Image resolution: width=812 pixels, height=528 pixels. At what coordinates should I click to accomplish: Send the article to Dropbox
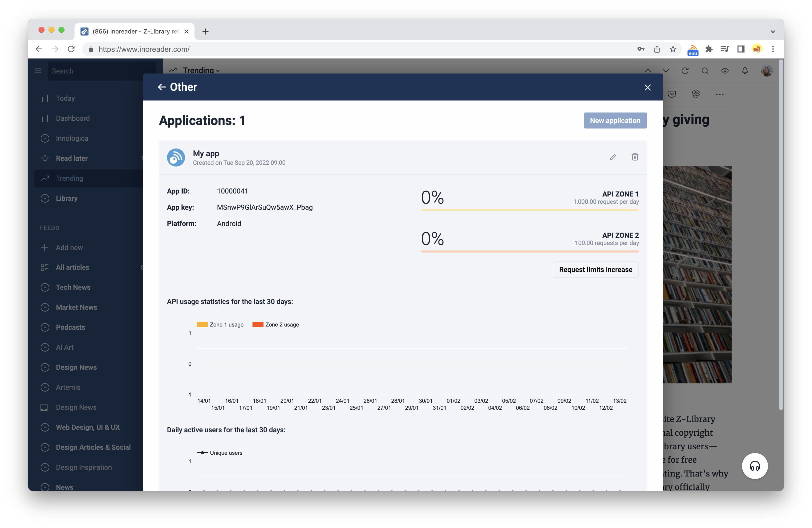[x=695, y=94]
